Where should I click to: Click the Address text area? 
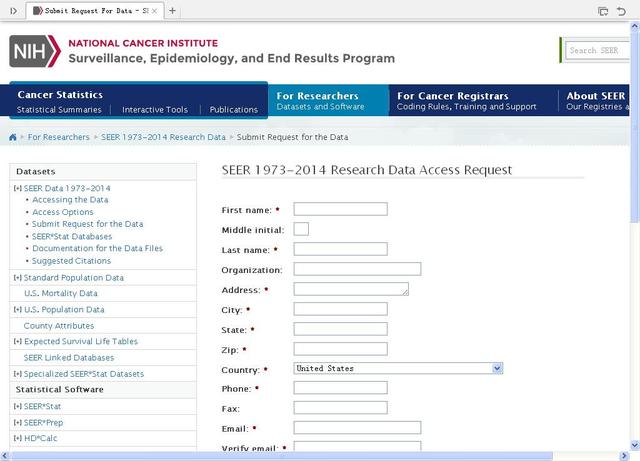(x=351, y=289)
